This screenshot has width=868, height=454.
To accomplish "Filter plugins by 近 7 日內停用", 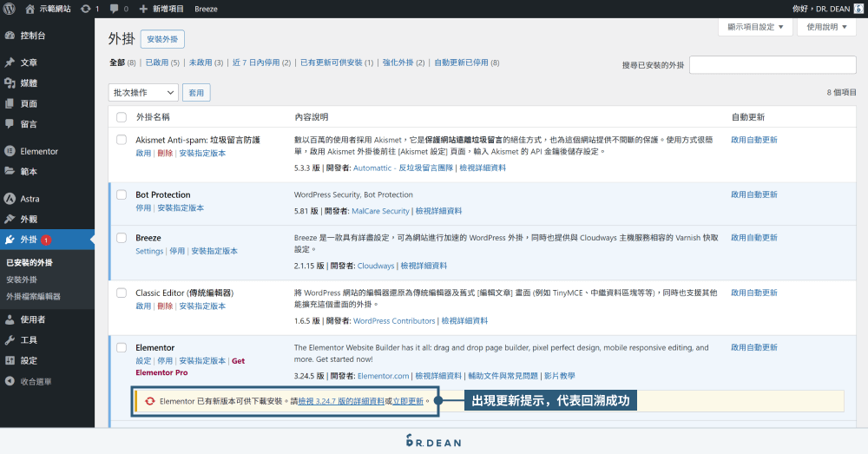I will pyautogui.click(x=261, y=63).
